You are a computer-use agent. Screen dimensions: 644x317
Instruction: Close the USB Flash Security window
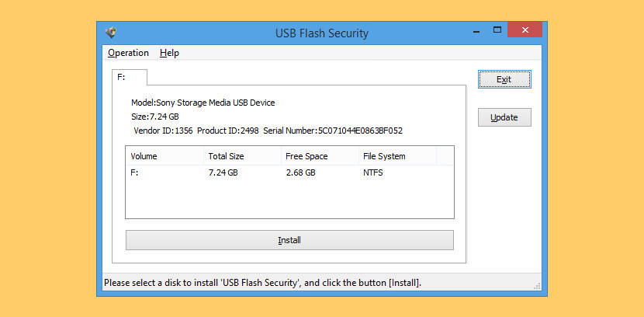point(525,30)
